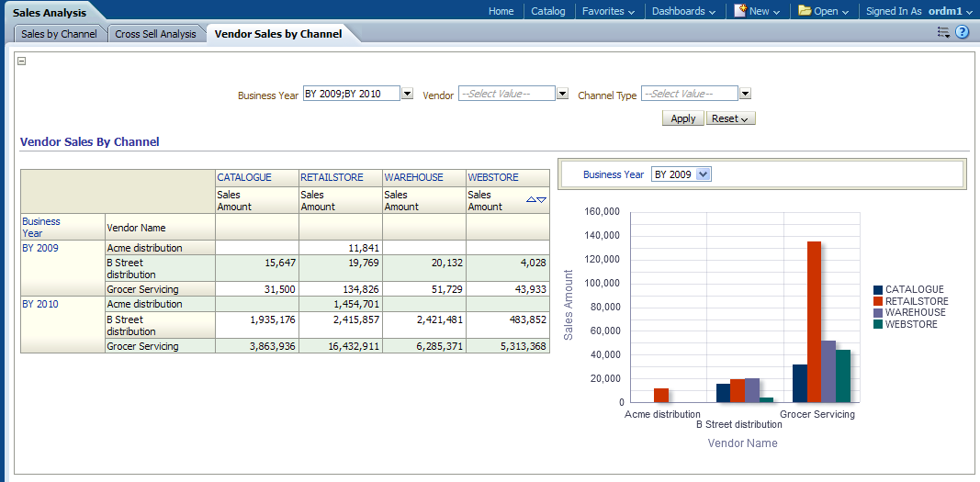Viewport: 980px width, 482px height.
Task: Click the BY 2010 row link
Action: (40, 304)
